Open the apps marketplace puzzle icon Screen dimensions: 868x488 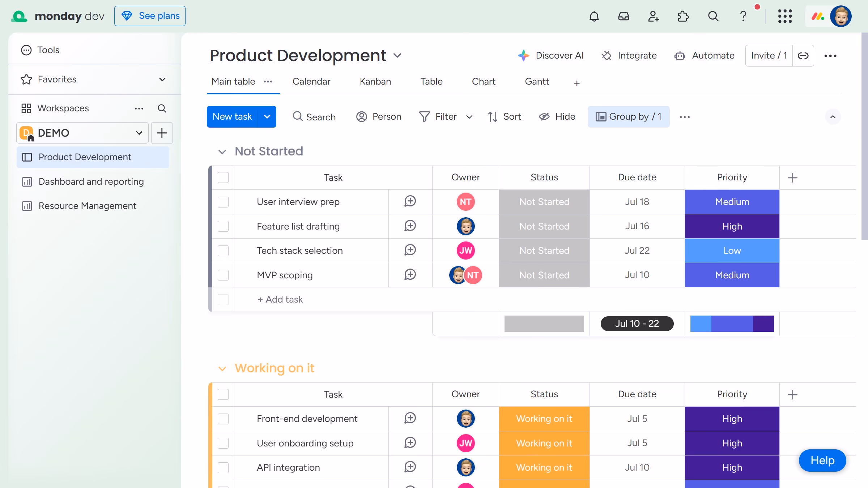[683, 16]
